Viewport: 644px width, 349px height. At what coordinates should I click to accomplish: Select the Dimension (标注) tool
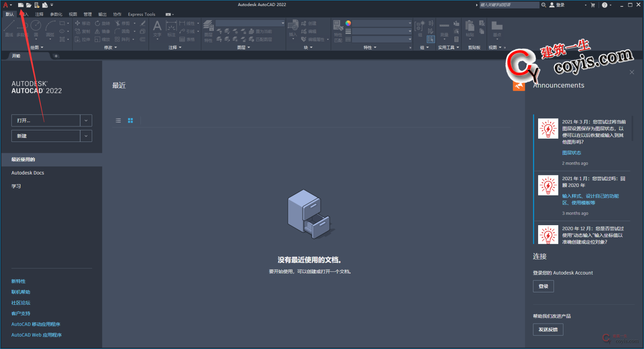171,28
